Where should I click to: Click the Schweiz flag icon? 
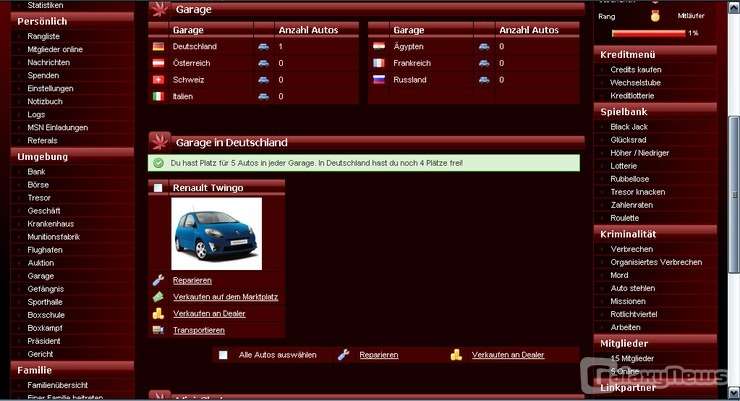coord(158,79)
